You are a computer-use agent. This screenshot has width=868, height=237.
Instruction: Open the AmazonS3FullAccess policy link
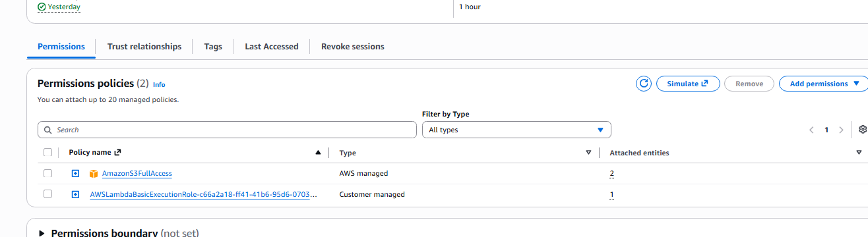(x=137, y=174)
